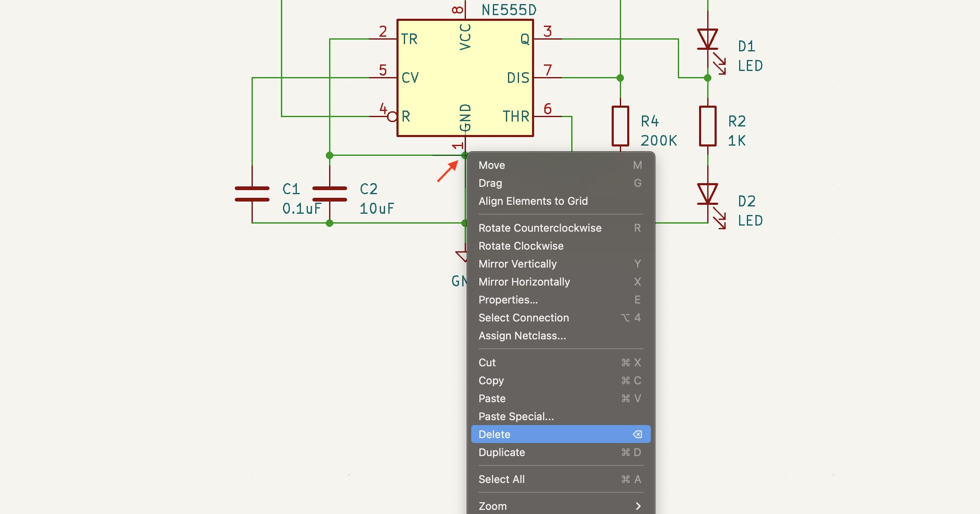
Task: Select Assign Netclass option
Action: tap(522, 335)
